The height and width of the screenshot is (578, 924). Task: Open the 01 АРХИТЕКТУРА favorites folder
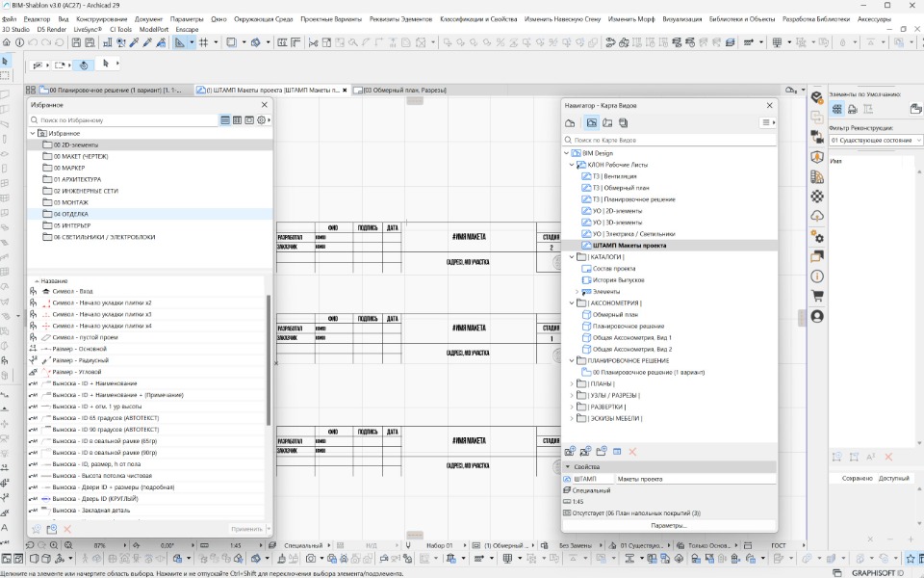click(x=77, y=179)
